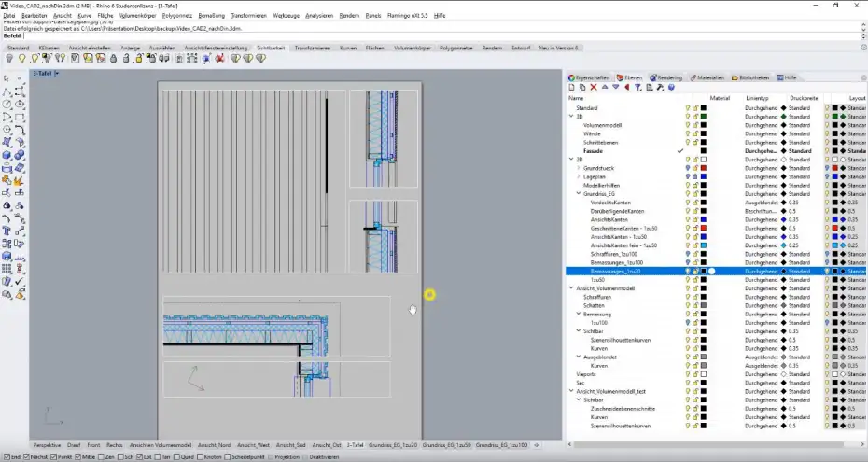Toggle visibility bulb of Volumenmodell layer
Image resolution: width=868 pixels, height=462 pixels.
pyautogui.click(x=688, y=126)
